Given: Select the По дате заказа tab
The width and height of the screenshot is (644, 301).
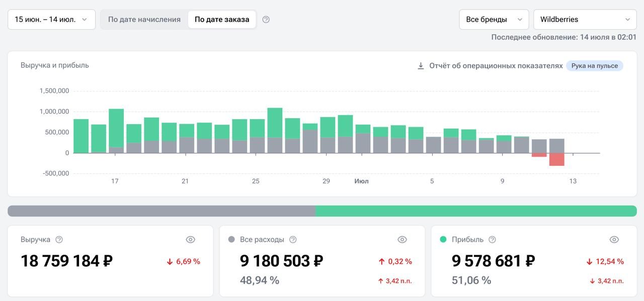Looking at the screenshot, I should 222,20.
